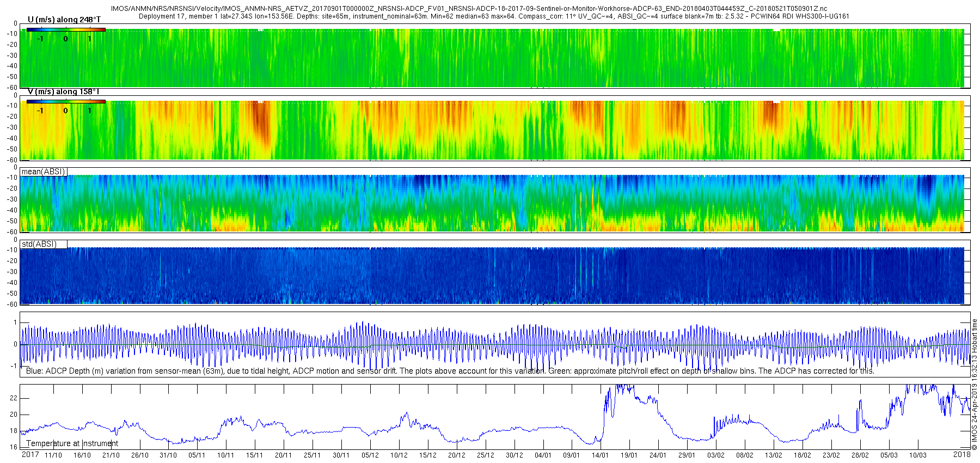The width and height of the screenshot is (980, 463).
Task: Click the 23/02 date tick label
Action: click(831, 455)
